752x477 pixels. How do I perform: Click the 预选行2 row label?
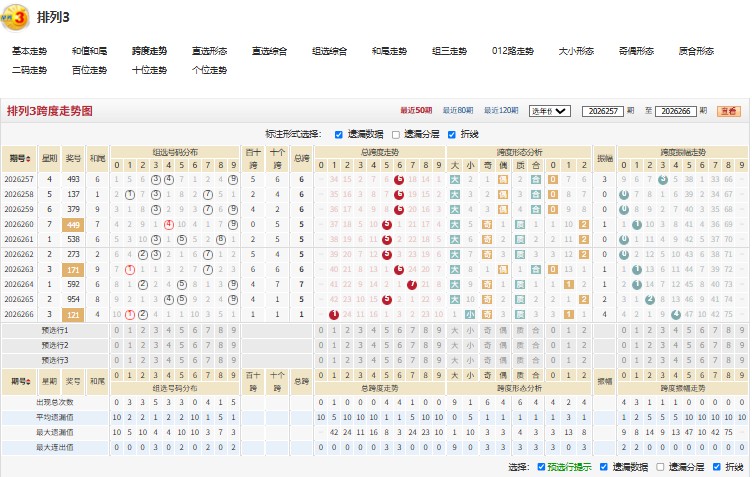tap(55, 345)
